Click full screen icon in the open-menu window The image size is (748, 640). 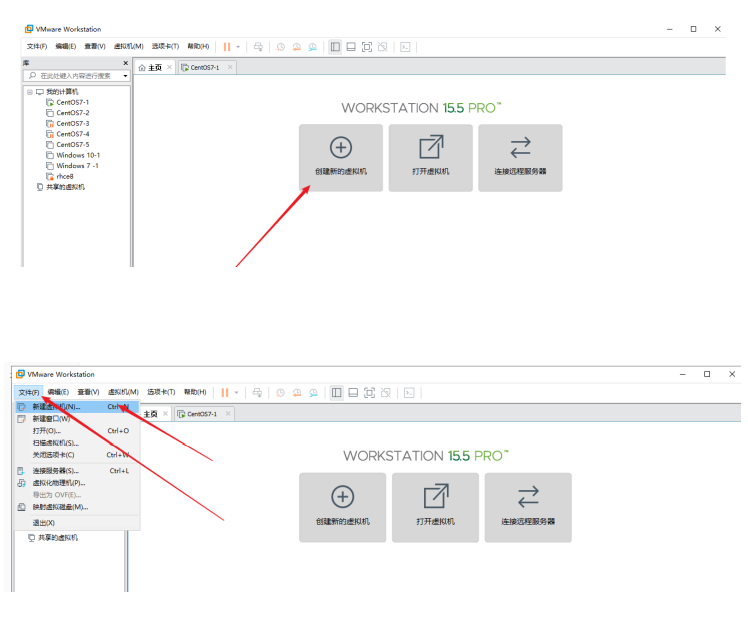pos(369,392)
